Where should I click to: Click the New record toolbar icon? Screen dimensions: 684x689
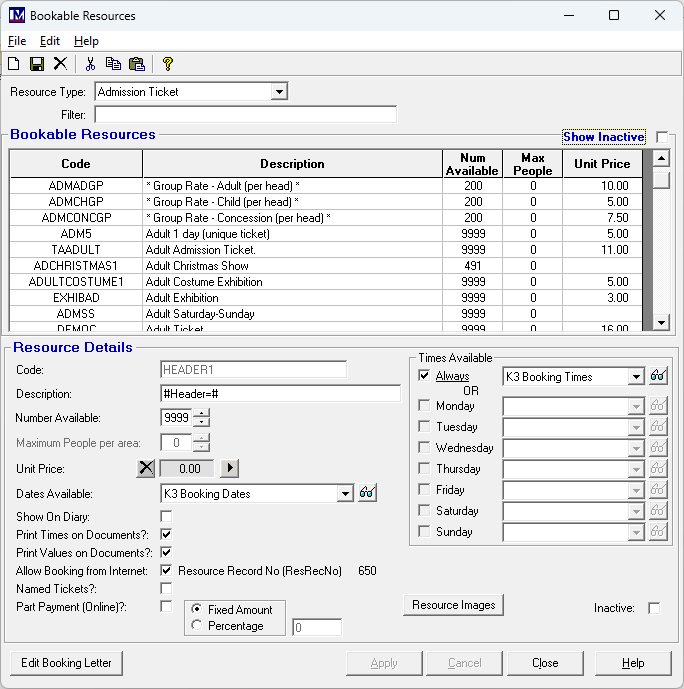(x=14, y=64)
